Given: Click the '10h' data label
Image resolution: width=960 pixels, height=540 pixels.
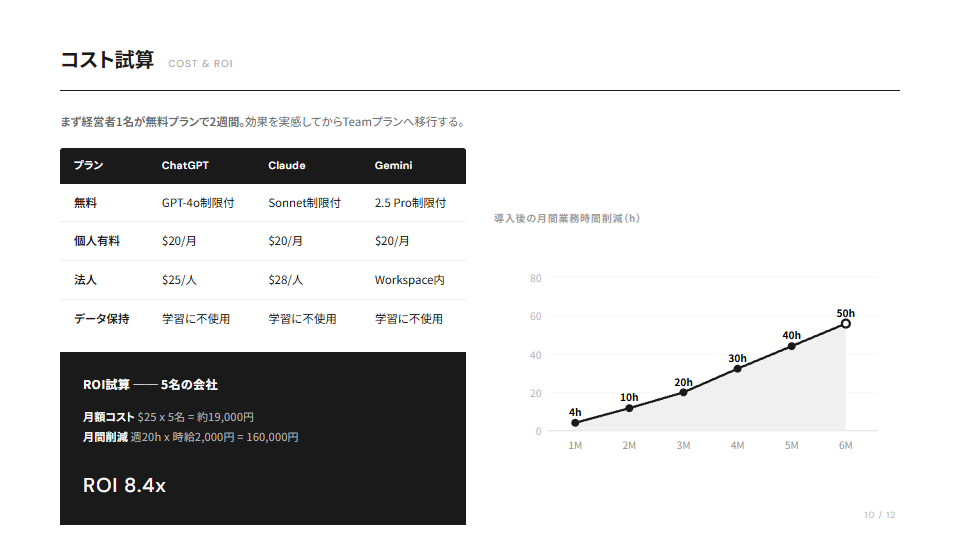Looking at the screenshot, I should (629, 397).
